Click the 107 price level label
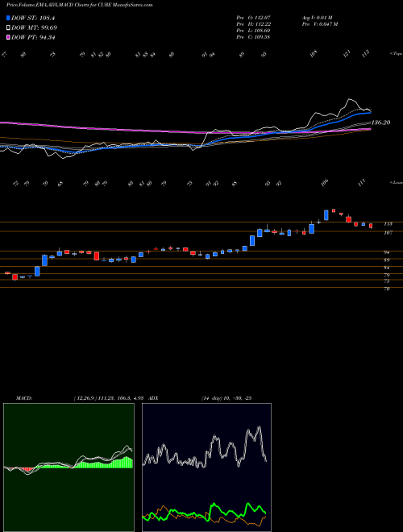Image resolution: width=403 pixels, height=532 pixels. point(388,233)
